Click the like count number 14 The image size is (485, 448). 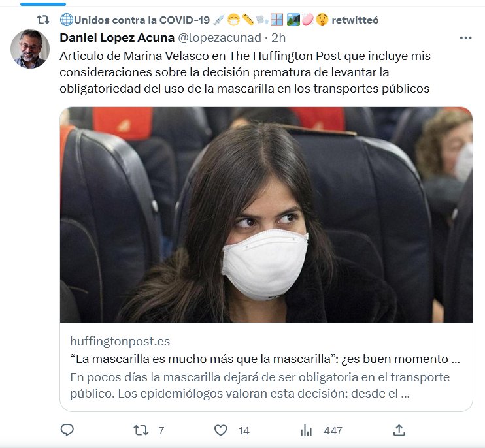pyautogui.click(x=244, y=431)
